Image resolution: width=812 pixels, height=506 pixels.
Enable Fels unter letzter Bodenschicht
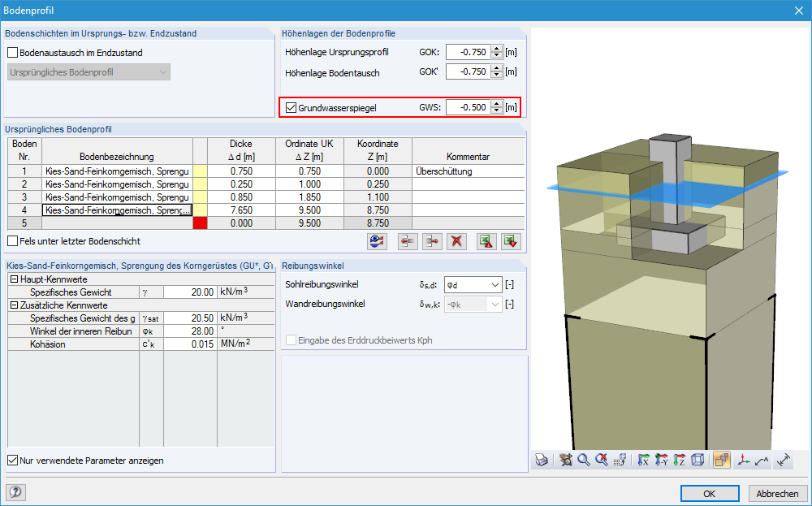point(12,241)
